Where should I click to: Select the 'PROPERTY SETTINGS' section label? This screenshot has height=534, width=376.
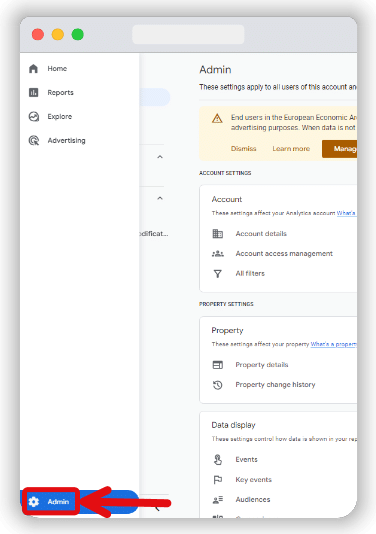pos(226,304)
